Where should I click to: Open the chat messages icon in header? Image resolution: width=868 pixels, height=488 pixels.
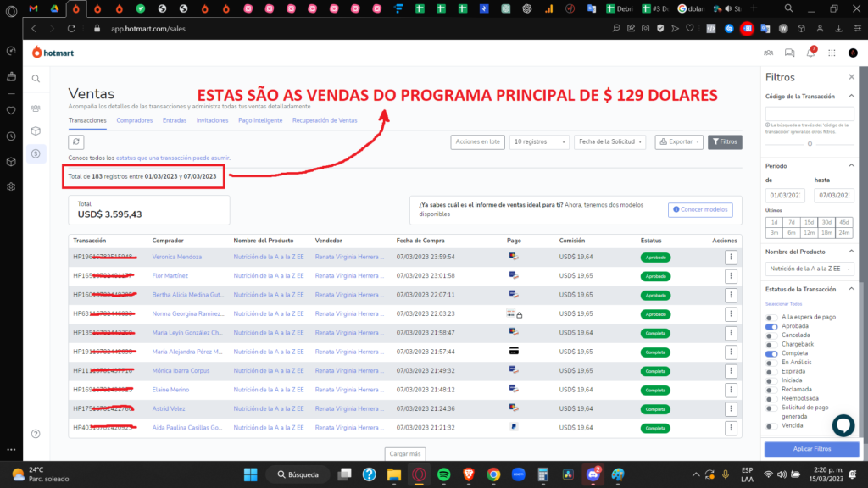(x=789, y=53)
